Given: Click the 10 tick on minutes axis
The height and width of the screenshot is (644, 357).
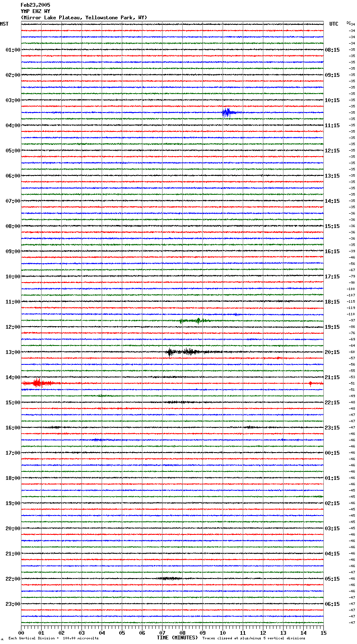Looking at the screenshot, I should (223, 633).
